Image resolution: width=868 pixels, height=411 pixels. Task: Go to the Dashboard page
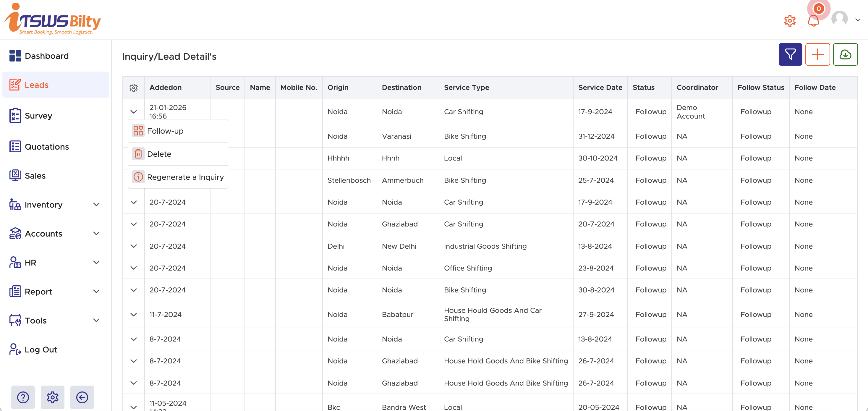point(46,56)
